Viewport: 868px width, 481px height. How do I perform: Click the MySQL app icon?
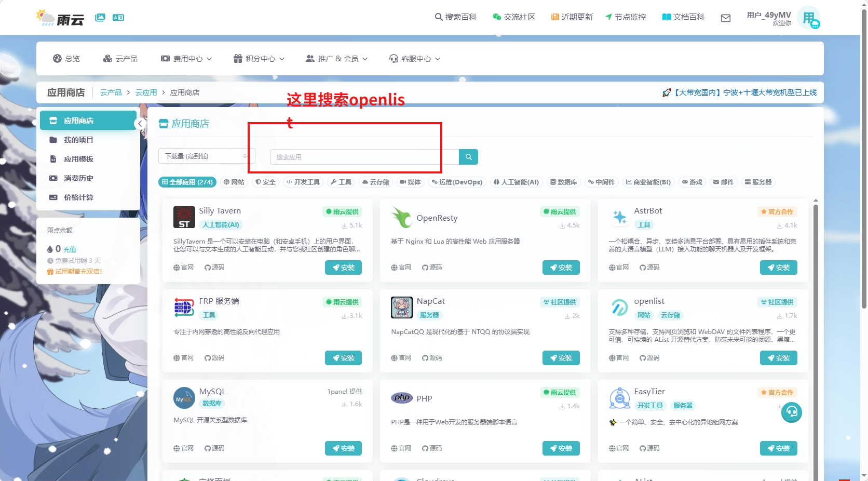pyautogui.click(x=184, y=398)
